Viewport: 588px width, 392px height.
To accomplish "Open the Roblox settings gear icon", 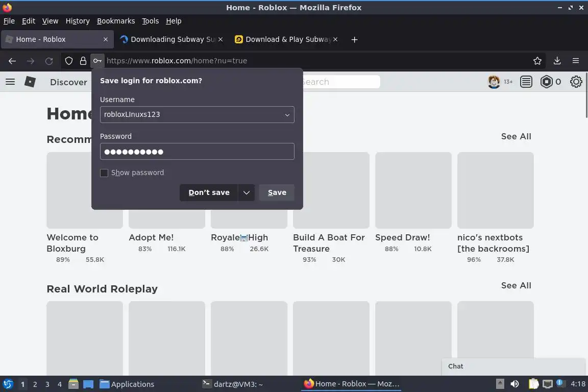I will 576,82.
